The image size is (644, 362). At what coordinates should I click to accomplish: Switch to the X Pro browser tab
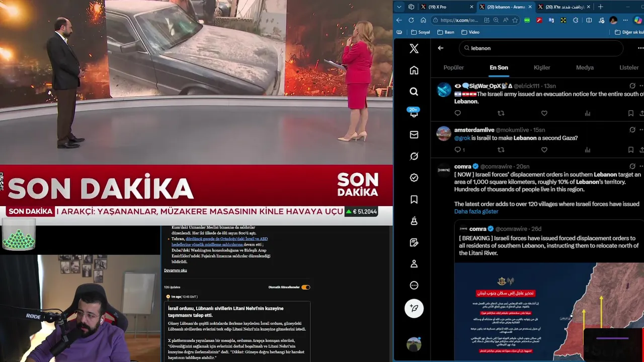(446, 7)
